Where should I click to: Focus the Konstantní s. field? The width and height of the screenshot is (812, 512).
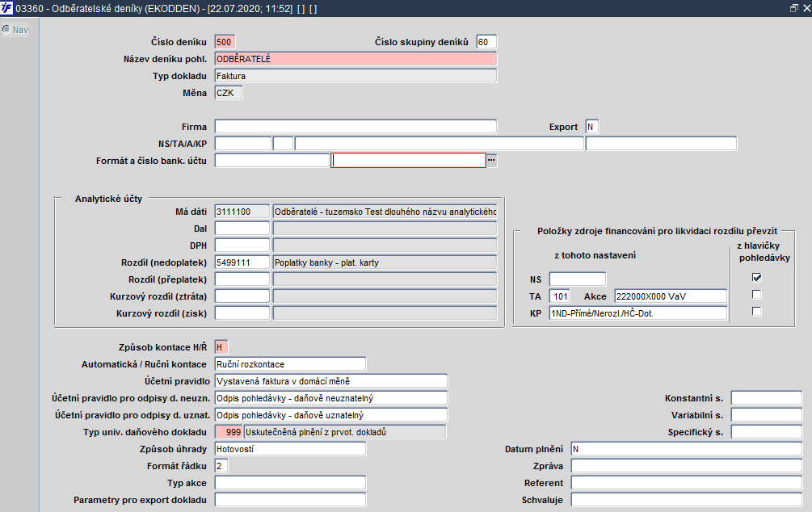pos(767,399)
